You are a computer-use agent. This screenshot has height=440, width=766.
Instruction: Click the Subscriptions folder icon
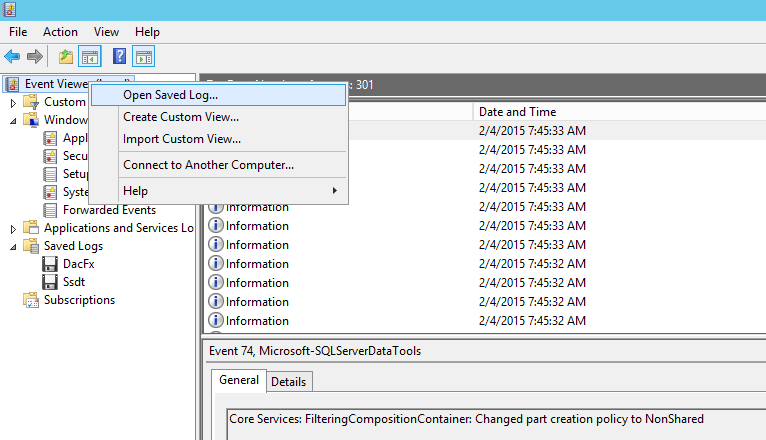coord(31,300)
